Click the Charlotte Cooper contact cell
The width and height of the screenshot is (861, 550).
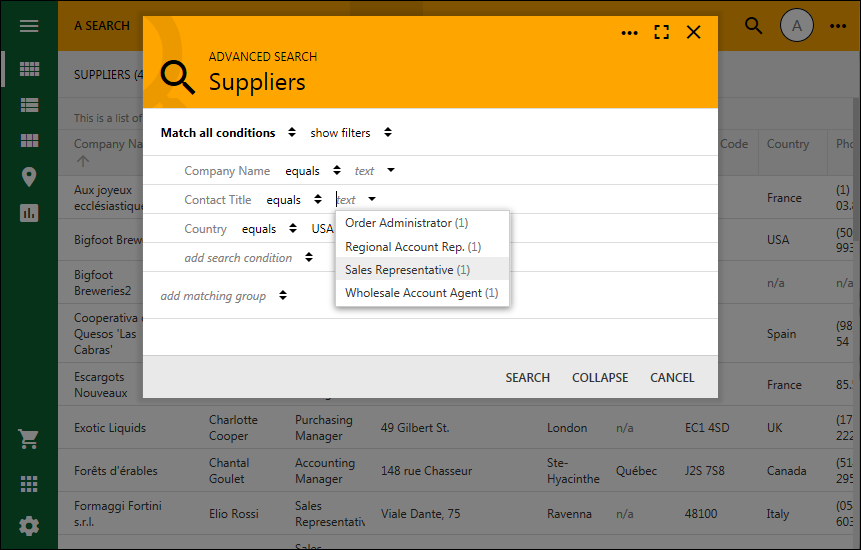pyautogui.click(x=233, y=428)
